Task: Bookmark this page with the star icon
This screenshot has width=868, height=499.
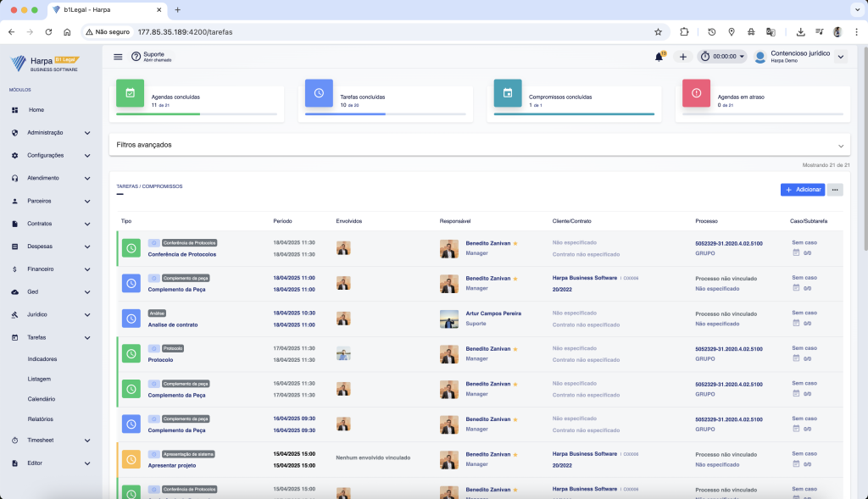Action: [x=658, y=32]
